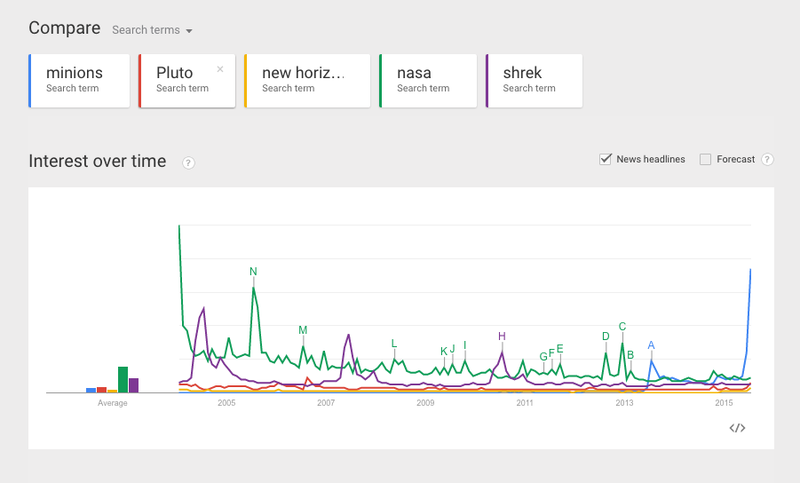The width and height of the screenshot is (800, 483).
Task: Click headline marker D on chart
Action: click(x=605, y=336)
